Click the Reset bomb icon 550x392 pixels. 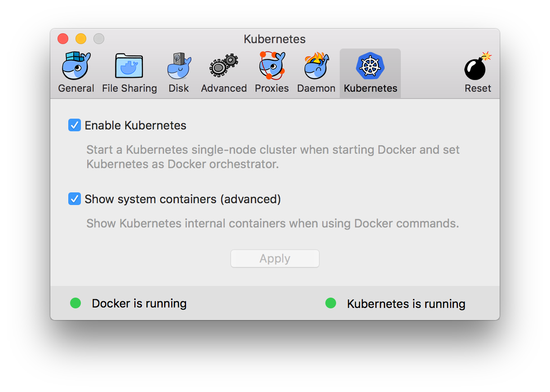point(478,66)
